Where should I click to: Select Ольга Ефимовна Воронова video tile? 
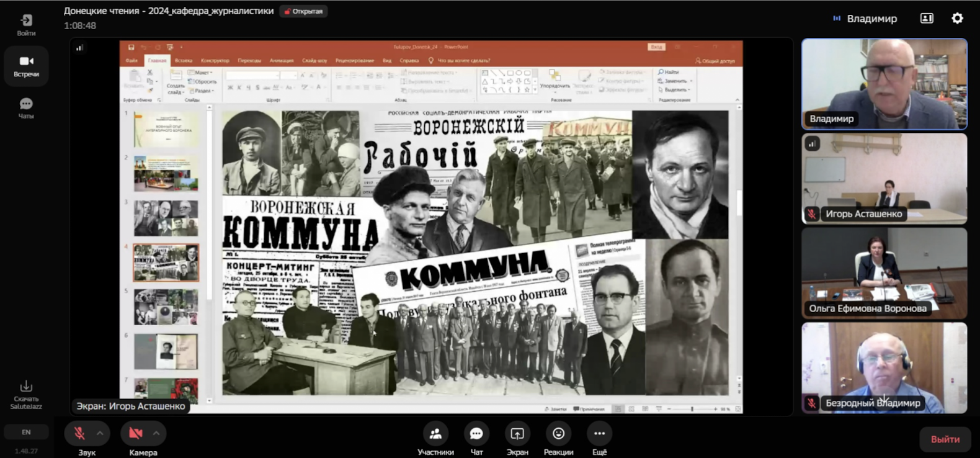tap(884, 273)
